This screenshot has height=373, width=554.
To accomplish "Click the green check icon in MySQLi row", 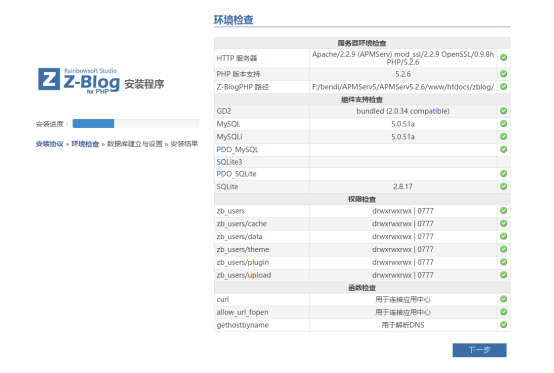I will coord(503,136).
